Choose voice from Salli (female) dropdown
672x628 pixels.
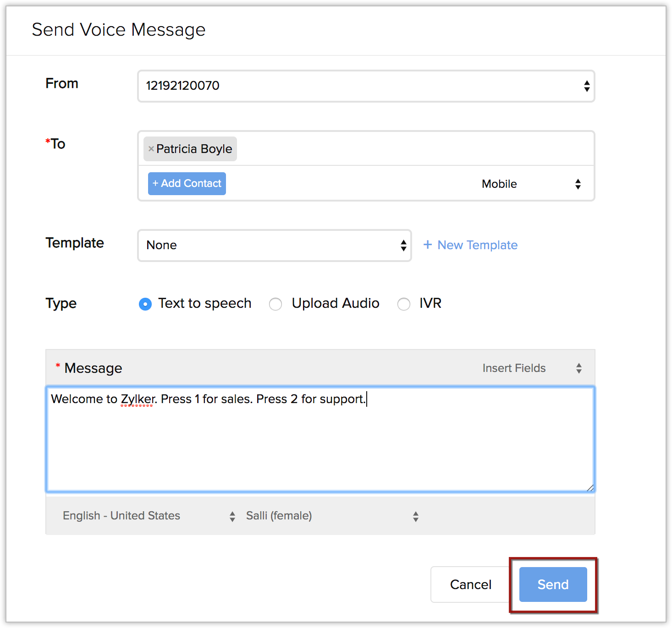point(332,516)
